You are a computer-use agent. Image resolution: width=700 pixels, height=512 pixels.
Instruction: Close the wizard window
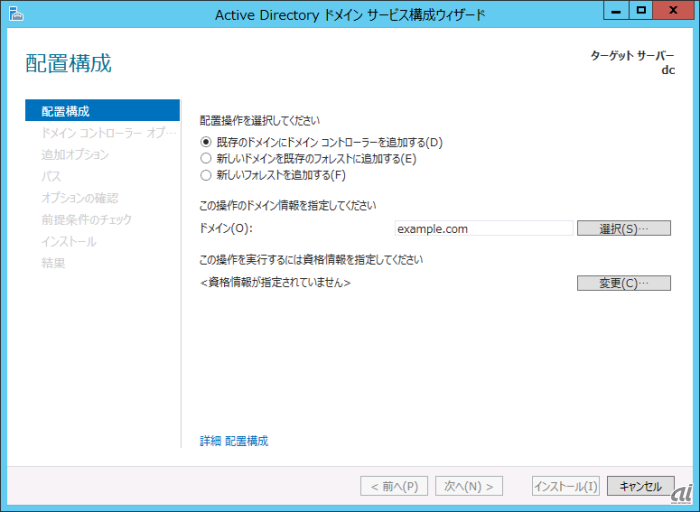(673, 10)
